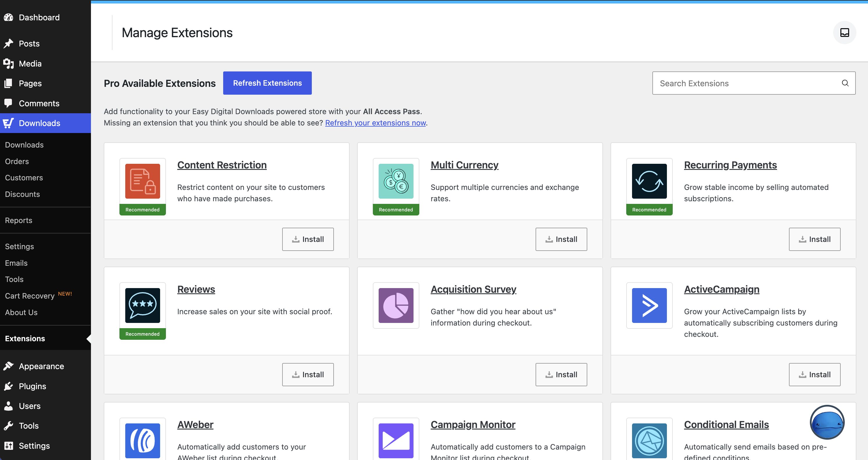Open the ActiveCampaign title link
Screen dimensions: 868x460
click(x=722, y=289)
